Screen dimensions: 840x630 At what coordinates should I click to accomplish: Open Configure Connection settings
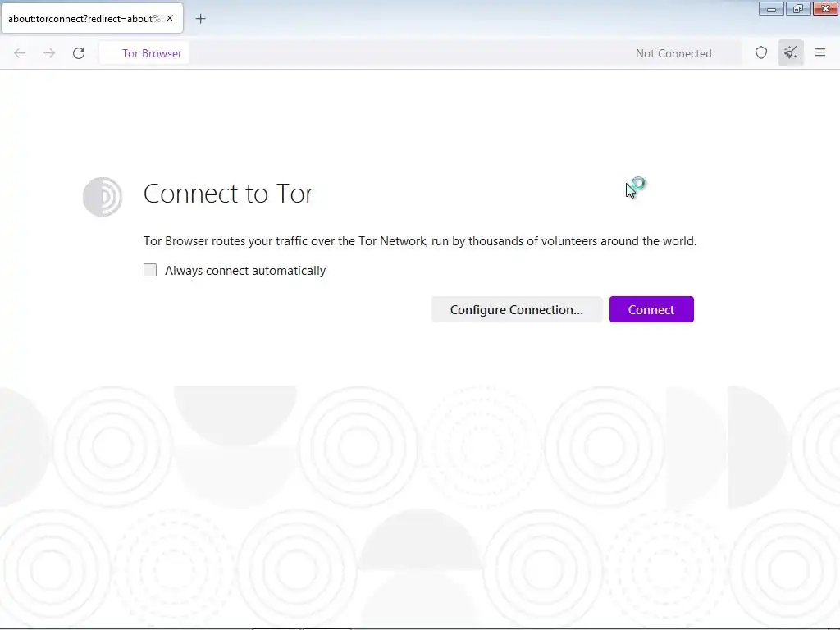coord(517,309)
